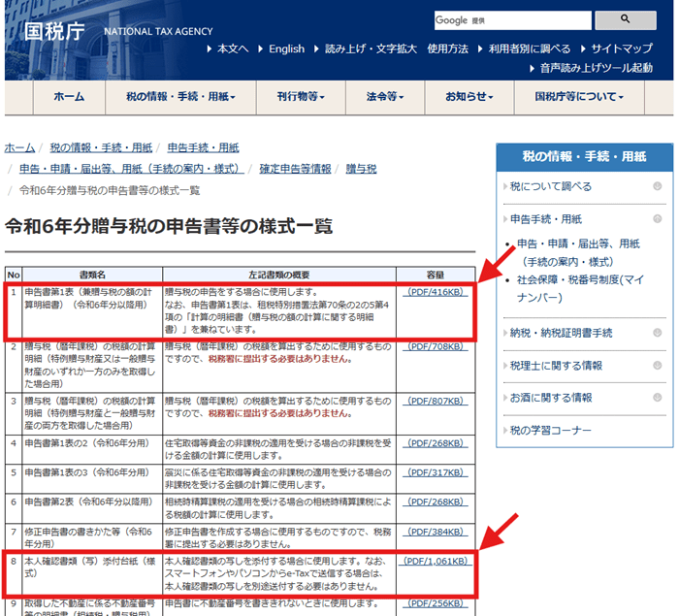
Task: Select the ホーム navigation tab
Action: (x=69, y=97)
